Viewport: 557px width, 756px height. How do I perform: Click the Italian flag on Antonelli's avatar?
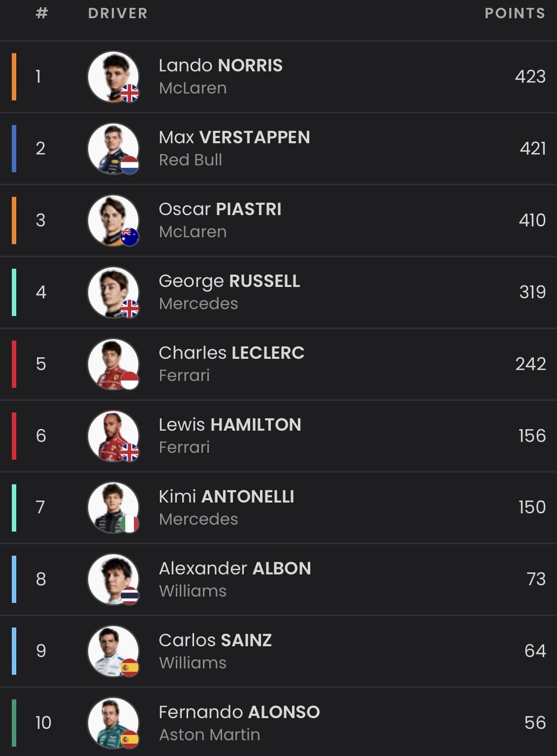click(x=130, y=524)
